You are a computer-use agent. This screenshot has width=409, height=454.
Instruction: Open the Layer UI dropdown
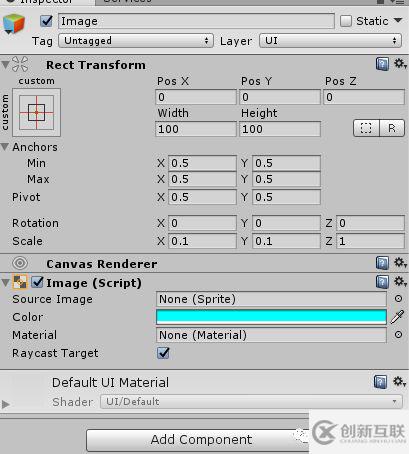coord(330,41)
